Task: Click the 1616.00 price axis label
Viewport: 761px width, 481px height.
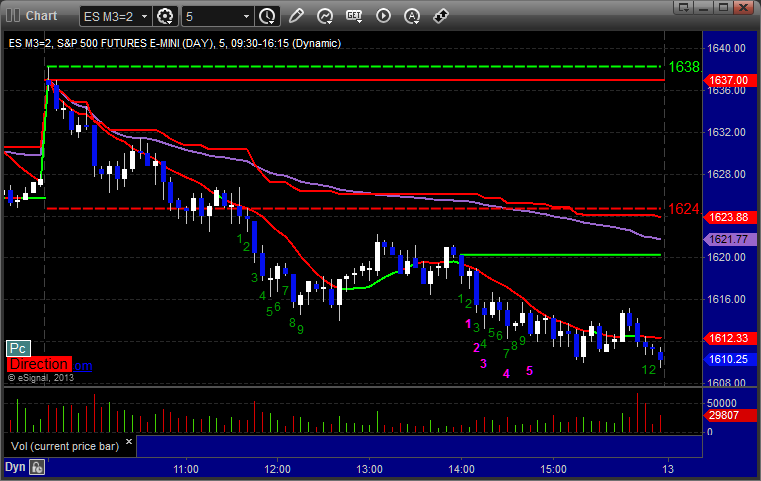Action: tap(727, 299)
